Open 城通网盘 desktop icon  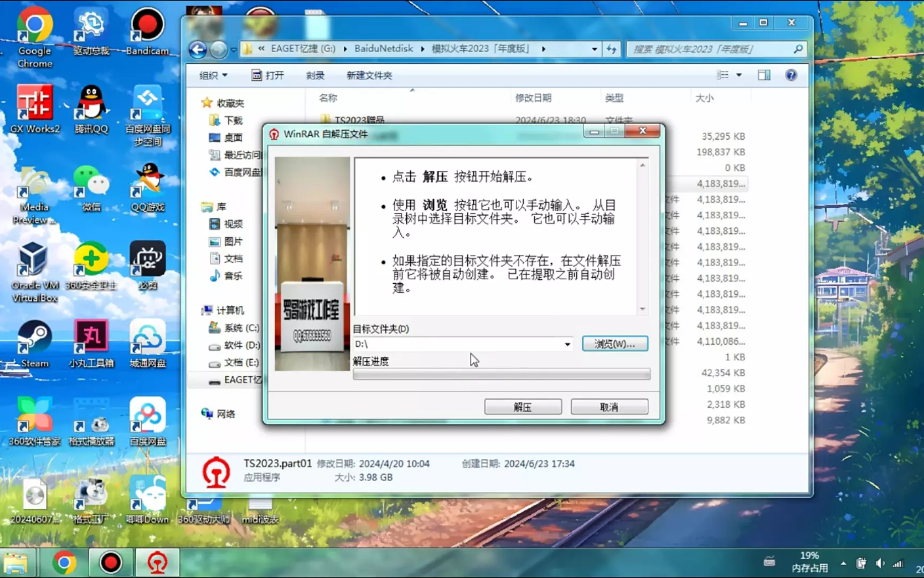(148, 344)
